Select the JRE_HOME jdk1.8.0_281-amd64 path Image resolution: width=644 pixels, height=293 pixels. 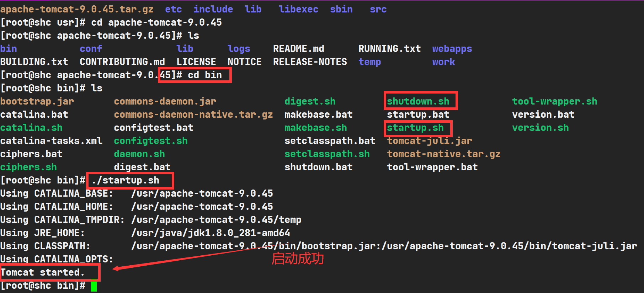click(211, 233)
